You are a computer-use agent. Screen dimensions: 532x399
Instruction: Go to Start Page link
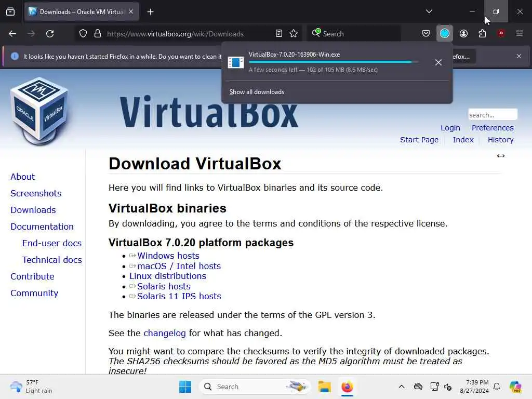(419, 140)
